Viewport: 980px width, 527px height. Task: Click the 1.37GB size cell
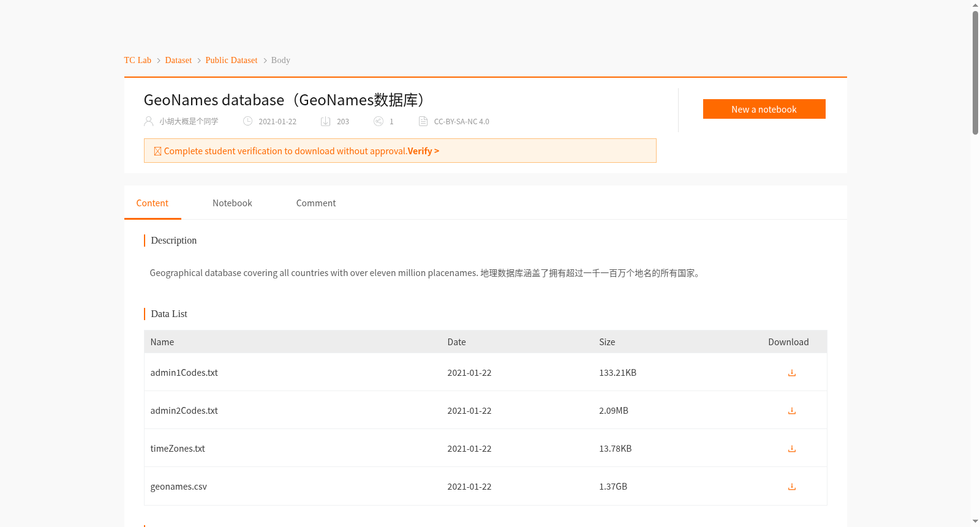[x=613, y=487]
